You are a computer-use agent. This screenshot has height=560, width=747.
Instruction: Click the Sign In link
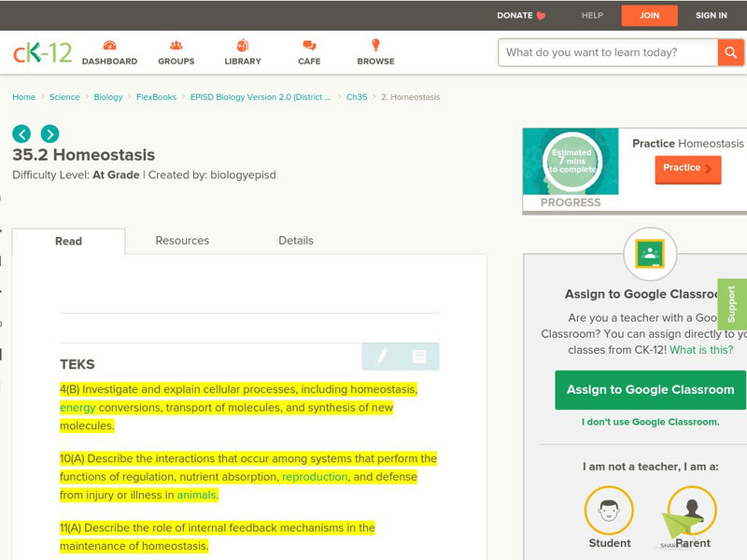712,16
